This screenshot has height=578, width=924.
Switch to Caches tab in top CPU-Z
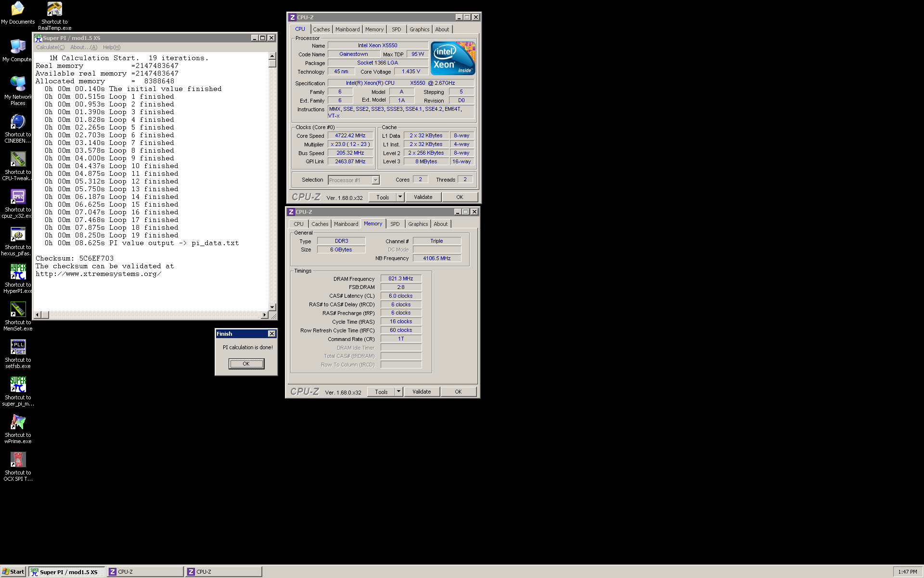(321, 29)
